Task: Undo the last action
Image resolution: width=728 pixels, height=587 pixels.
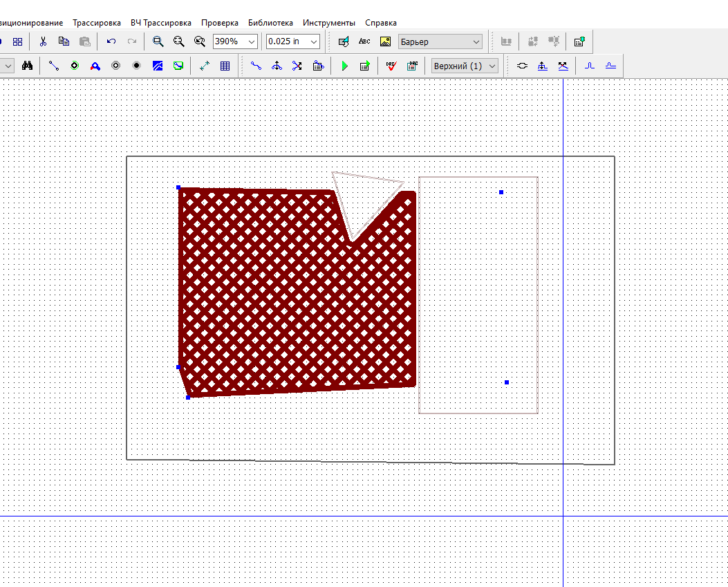Action: pyautogui.click(x=111, y=41)
